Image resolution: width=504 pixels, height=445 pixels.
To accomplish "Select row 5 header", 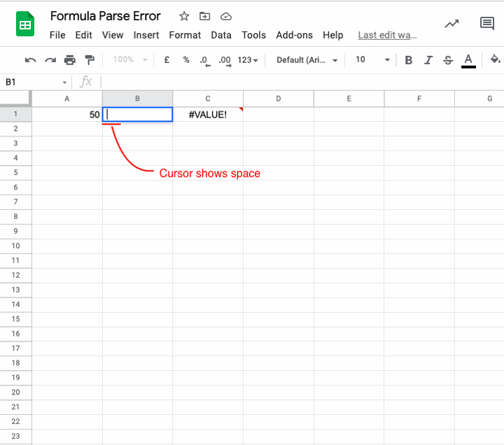I will (x=15, y=173).
